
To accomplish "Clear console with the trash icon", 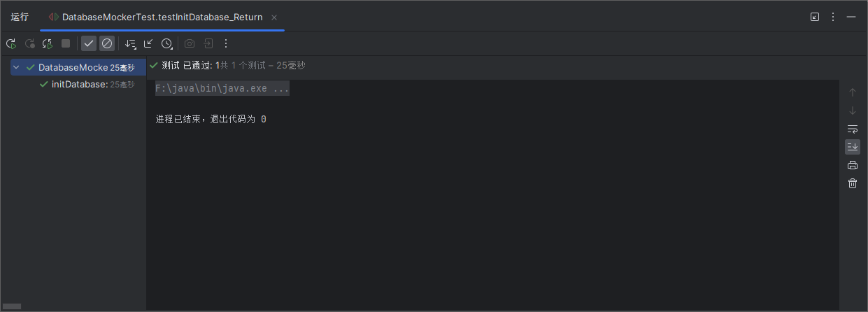I will coord(852,183).
